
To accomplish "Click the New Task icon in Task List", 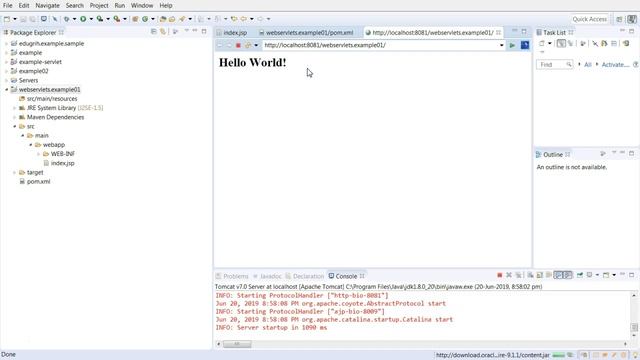I will click(542, 43).
